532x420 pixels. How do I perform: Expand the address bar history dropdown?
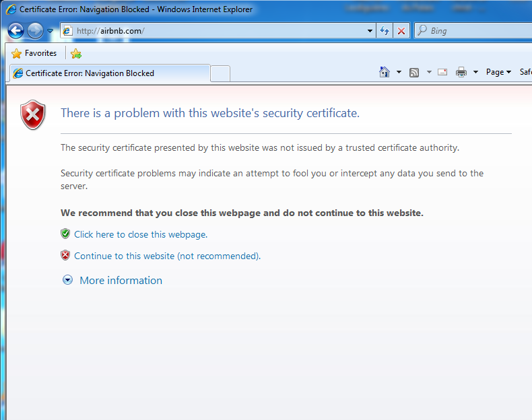(x=370, y=31)
